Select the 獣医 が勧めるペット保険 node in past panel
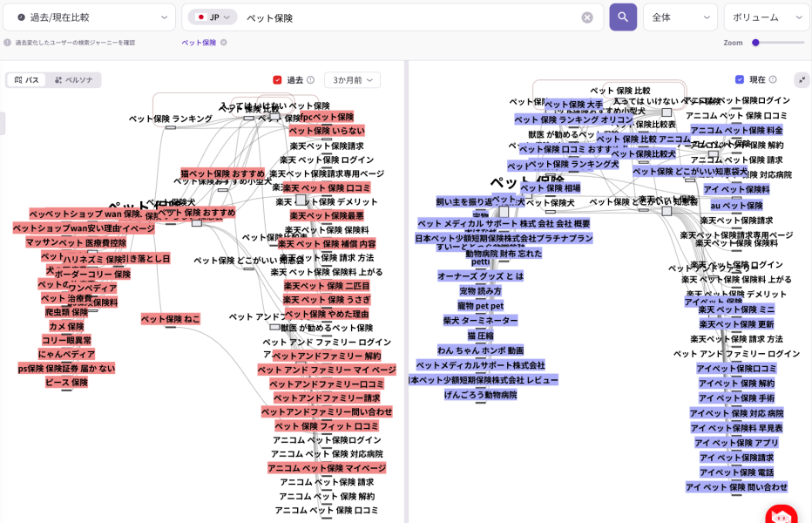This screenshot has width=812, height=523. [327, 328]
